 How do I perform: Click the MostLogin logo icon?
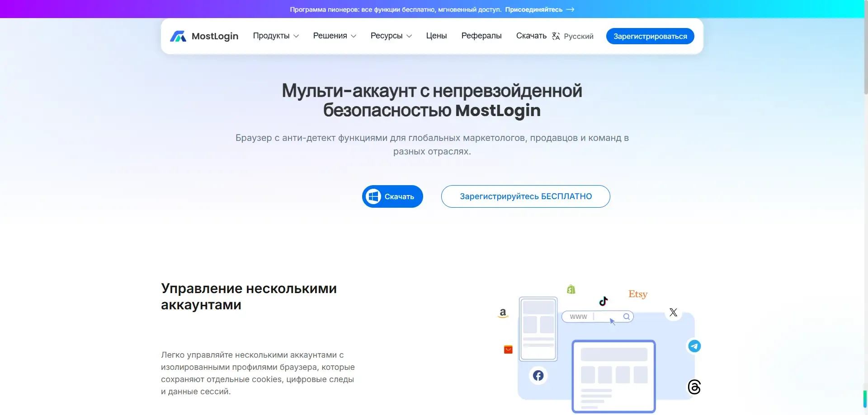178,36
